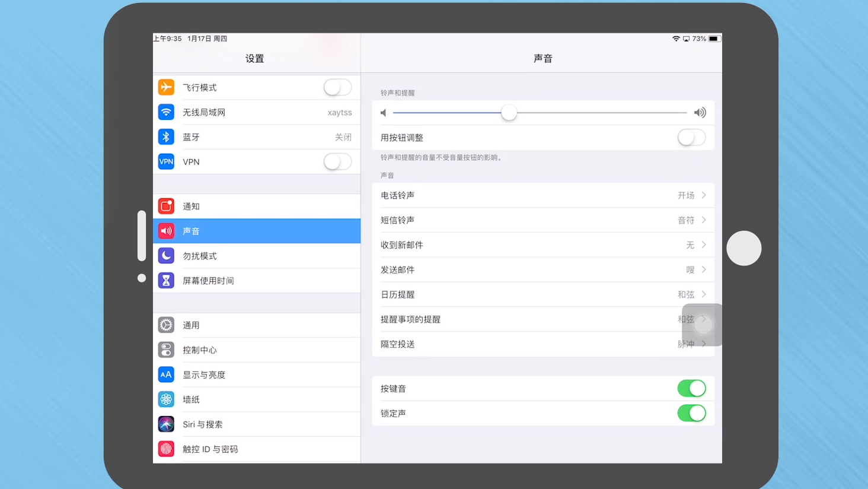The image size is (868, 489).
Task: Tap the AssistiveTouch floating button
Action: [x=703, y=325]
